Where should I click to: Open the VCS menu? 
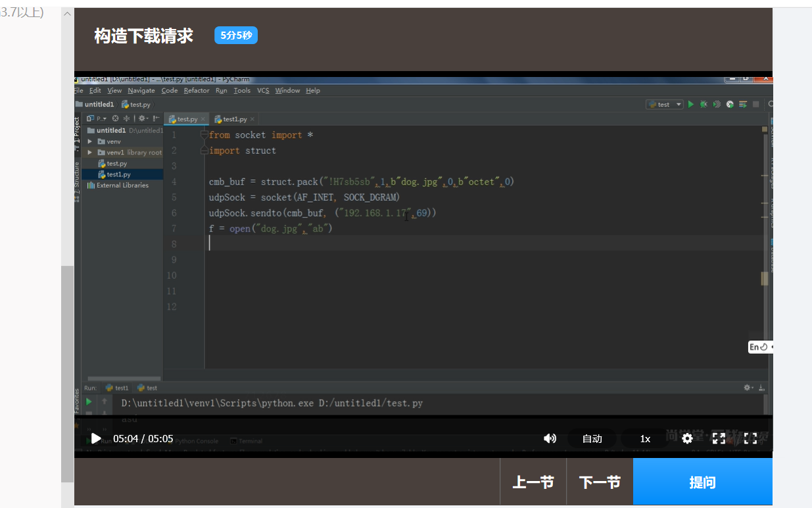tap(263, 91)
